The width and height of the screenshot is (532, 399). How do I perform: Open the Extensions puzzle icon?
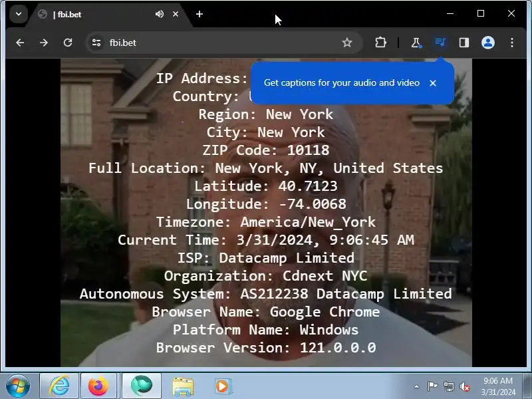click(380, 43)
